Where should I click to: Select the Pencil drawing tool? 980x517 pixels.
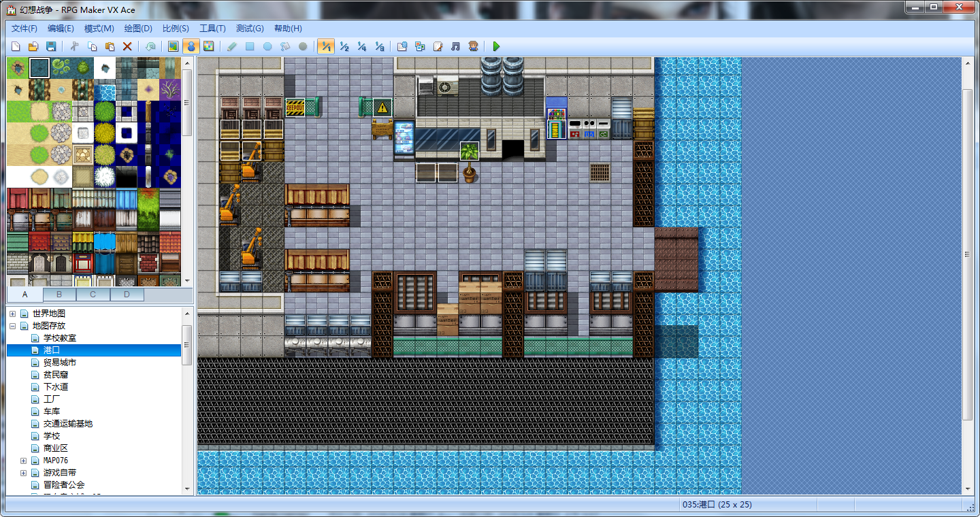(232, 46)
